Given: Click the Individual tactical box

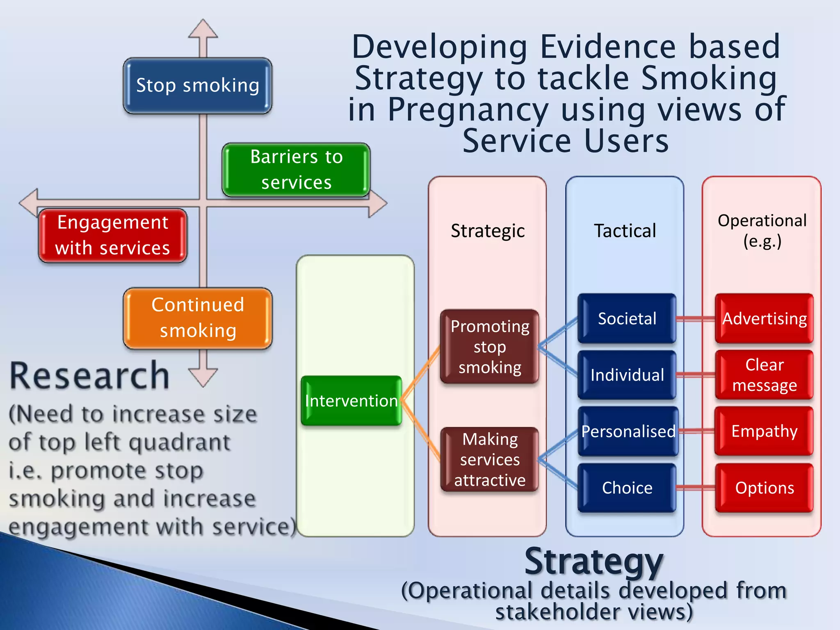Looking at the screenshot, I should tap(627, 375).
